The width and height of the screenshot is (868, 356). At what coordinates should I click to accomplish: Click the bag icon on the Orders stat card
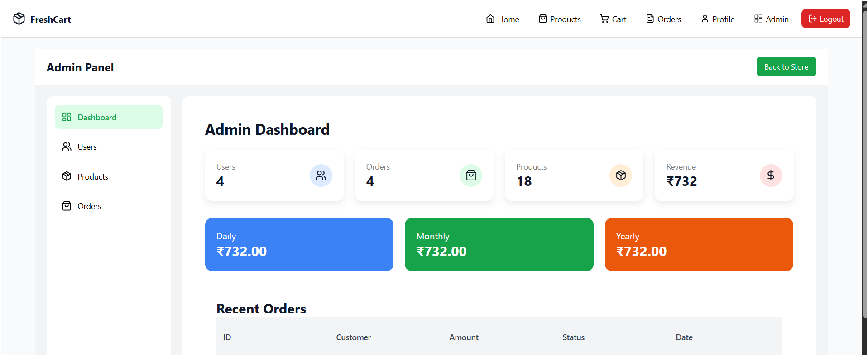click(x=470, y=176)
